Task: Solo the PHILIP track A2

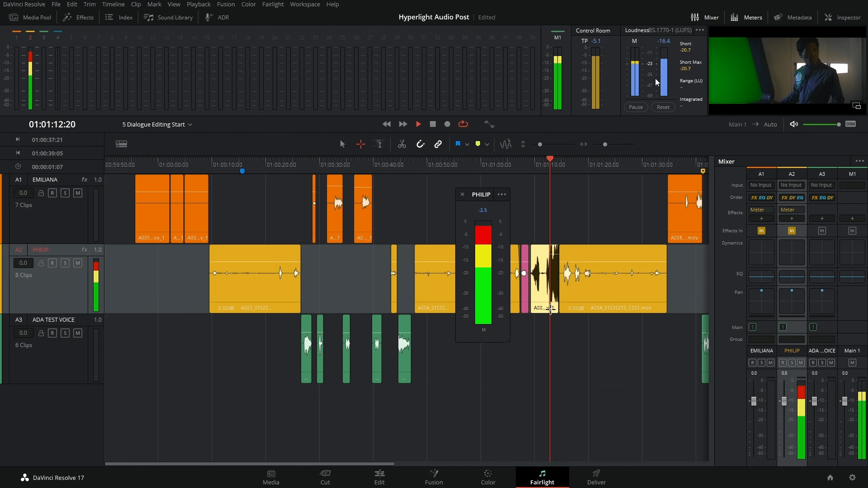Action: click(x=65, y=263)
